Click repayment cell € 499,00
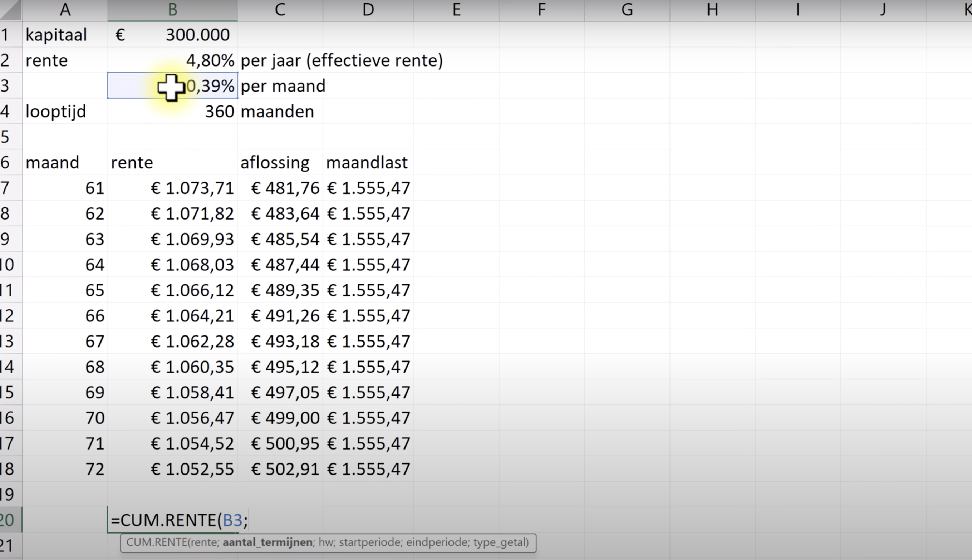Viewport: 972px width, 560px height. tap(280, 417)
